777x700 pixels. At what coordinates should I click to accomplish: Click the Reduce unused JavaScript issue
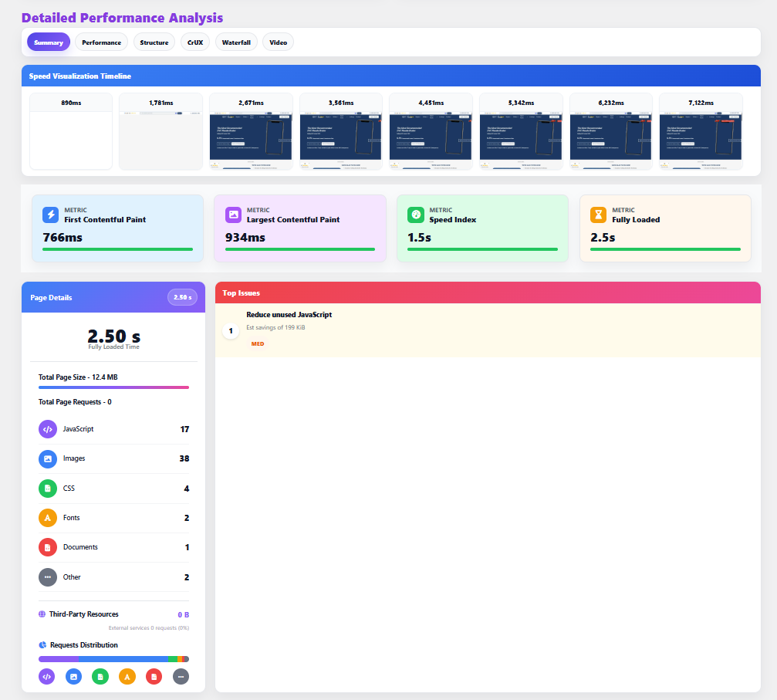tap(289, 315)
